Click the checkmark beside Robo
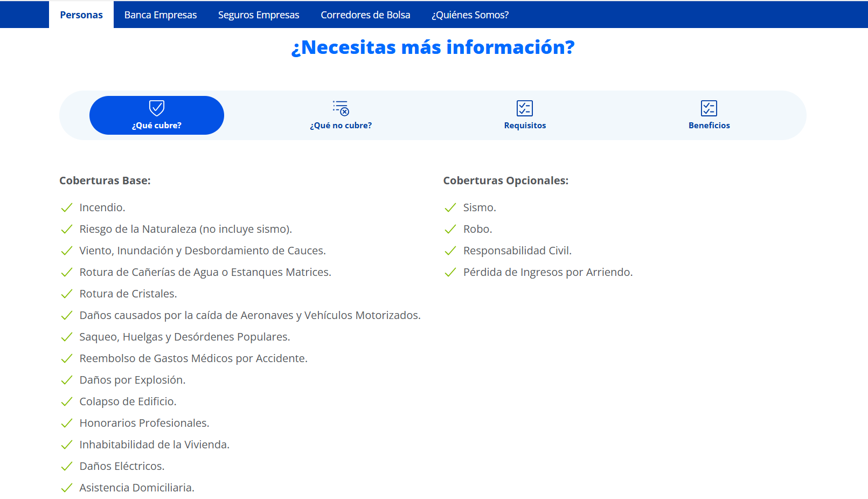This screenshot has height=499, width=868. coord(450,230)
